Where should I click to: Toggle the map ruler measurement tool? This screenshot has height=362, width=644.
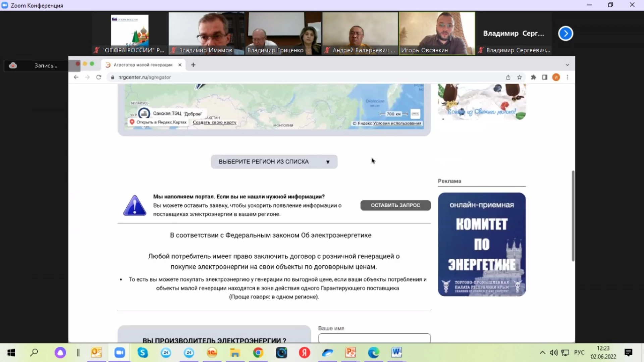pyautogui.click(x=415, y=114)
